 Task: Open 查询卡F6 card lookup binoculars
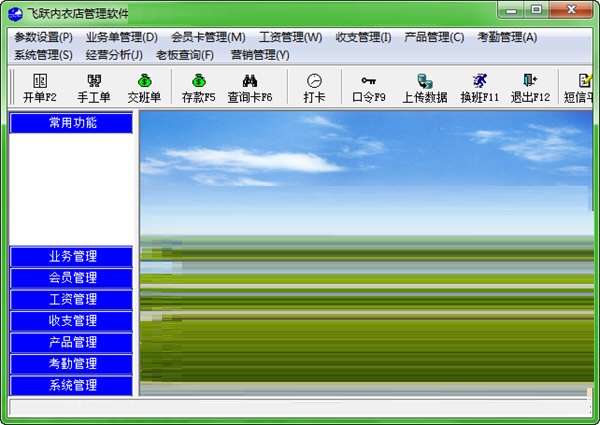[x=250, y=88]
